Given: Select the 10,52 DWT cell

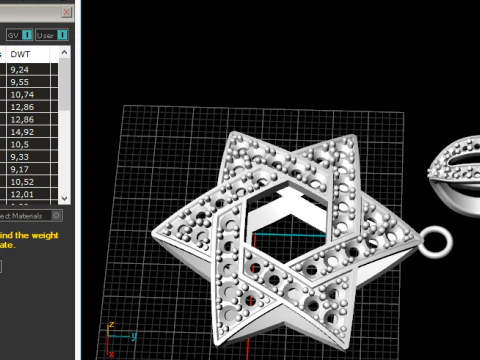Looking at the screenshot, I should click(x=28, y=182).
